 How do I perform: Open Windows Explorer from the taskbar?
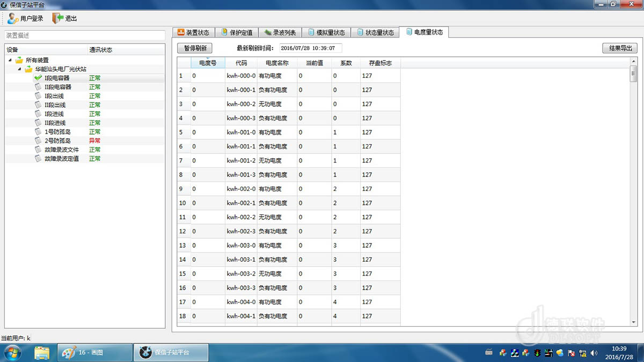[42, 352]
